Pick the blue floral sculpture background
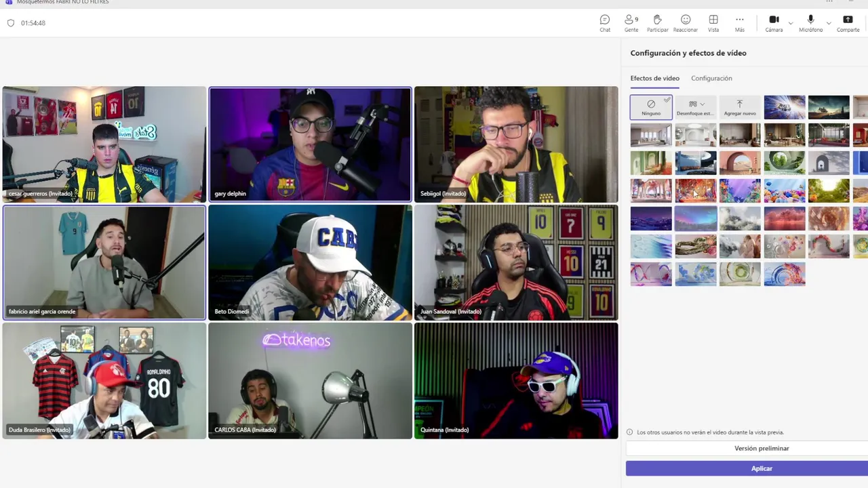Viewport: 868px width, 488px height. pos(696,274)
